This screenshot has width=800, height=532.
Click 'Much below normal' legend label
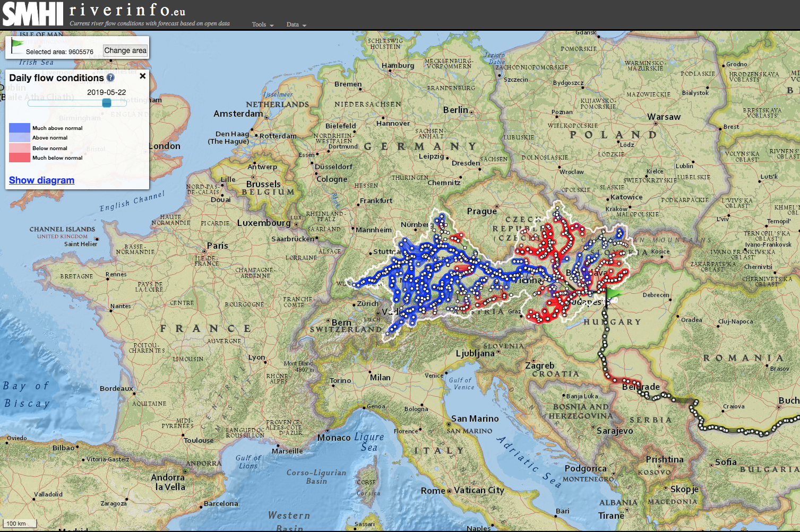click(57, 158)
